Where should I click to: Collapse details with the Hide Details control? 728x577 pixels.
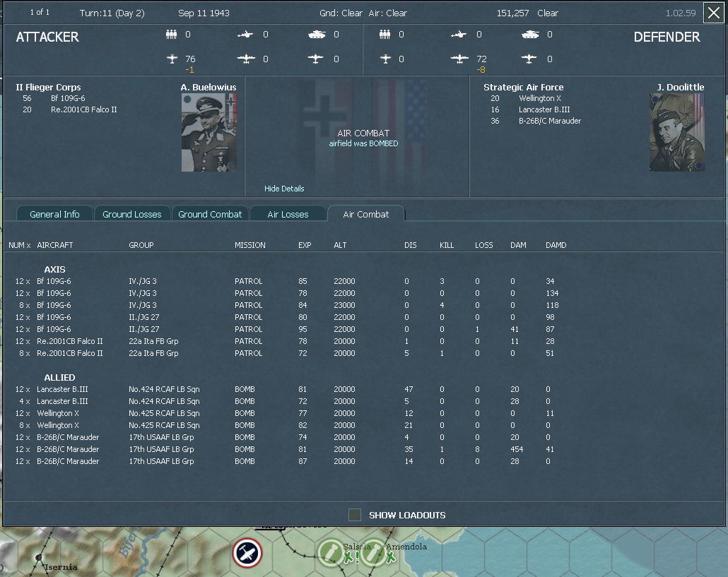tap(283, 189)
